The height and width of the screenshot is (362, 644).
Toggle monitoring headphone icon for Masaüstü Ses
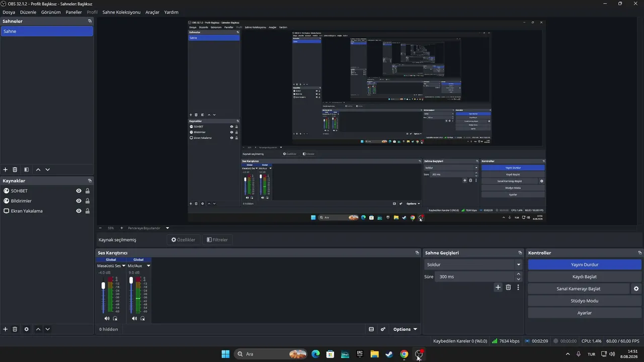[x=115, y=318]
